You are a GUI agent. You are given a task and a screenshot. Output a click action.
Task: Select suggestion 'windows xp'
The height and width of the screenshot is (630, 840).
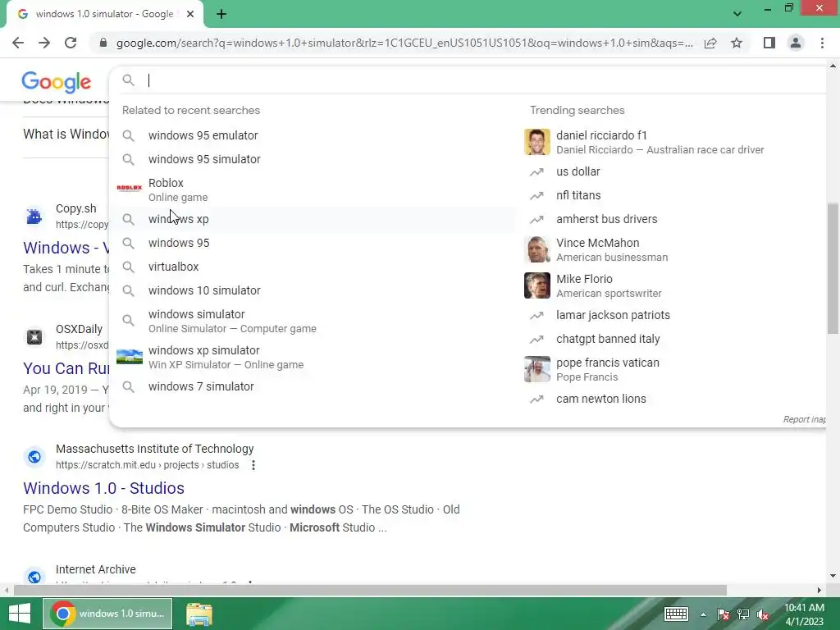(313, 219)
